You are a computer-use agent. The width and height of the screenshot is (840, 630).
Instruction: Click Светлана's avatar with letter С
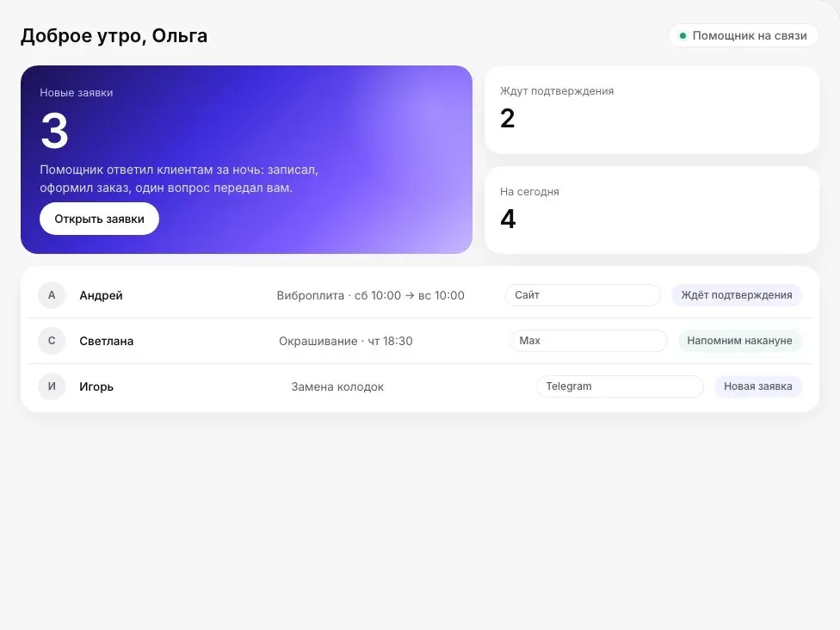[52, 341]
